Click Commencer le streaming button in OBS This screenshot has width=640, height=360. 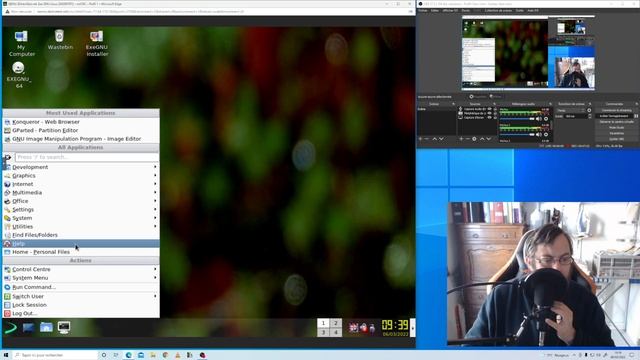[617, 110]
